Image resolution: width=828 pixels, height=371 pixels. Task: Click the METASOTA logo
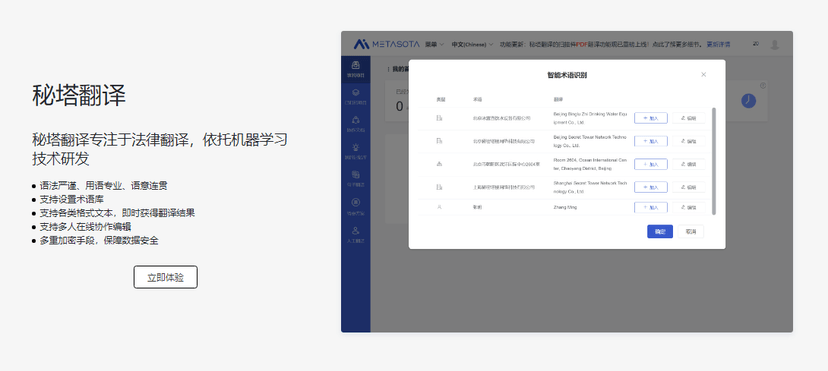(387, 44)
